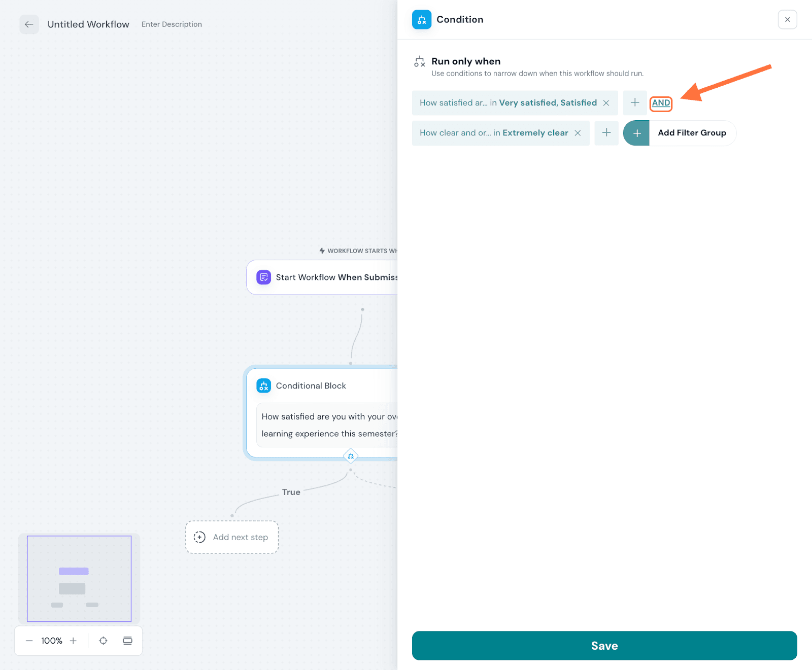Add next step on True branch
Screen dimensions: 812x670
(x=232, y=537)
